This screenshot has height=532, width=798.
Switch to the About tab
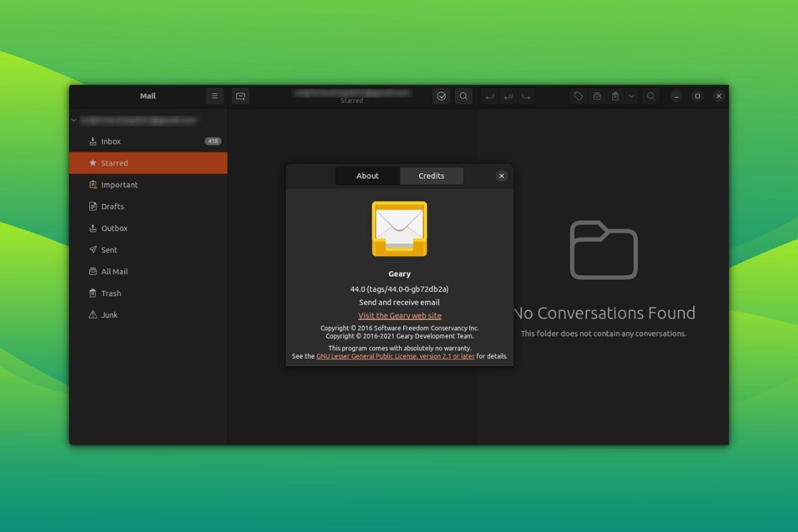367,176
